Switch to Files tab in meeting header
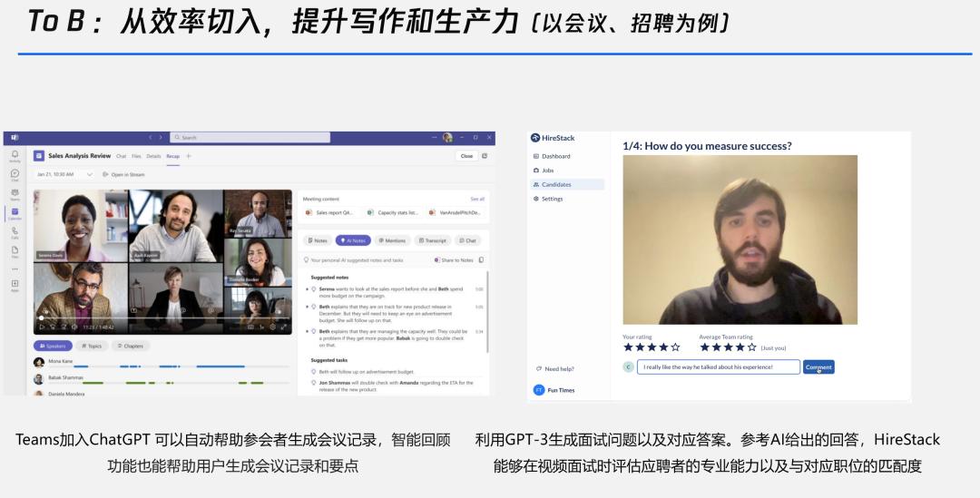 [136, 156]
